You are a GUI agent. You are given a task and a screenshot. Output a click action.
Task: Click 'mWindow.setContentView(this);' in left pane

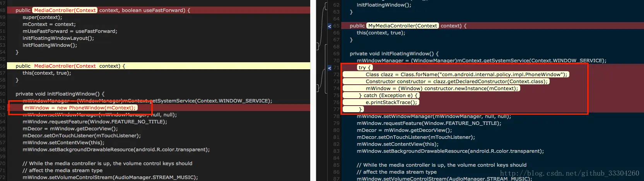pos(63,143)
